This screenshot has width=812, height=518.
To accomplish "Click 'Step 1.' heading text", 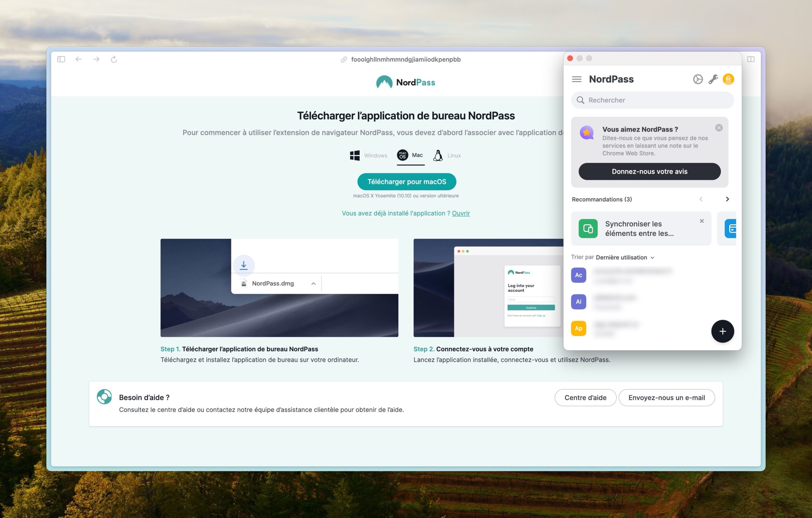I will pos(170,349).
